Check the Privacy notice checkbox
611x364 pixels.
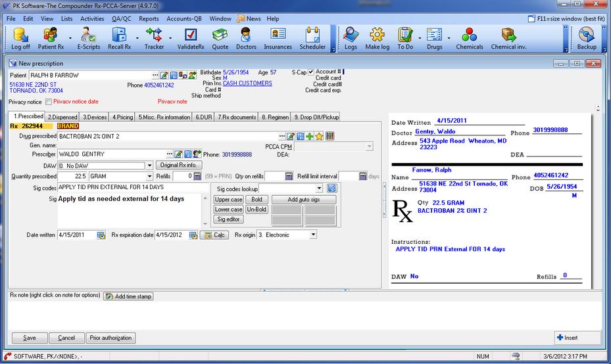point(48,102)
